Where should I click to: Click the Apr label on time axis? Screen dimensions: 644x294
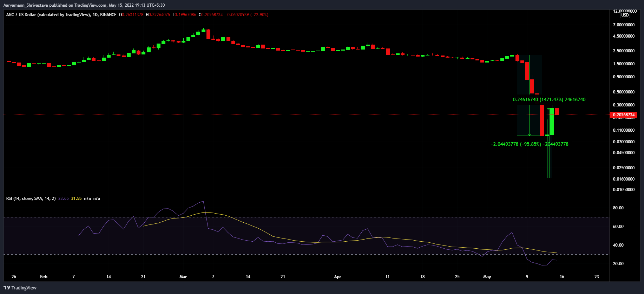(x=337, y=277)
